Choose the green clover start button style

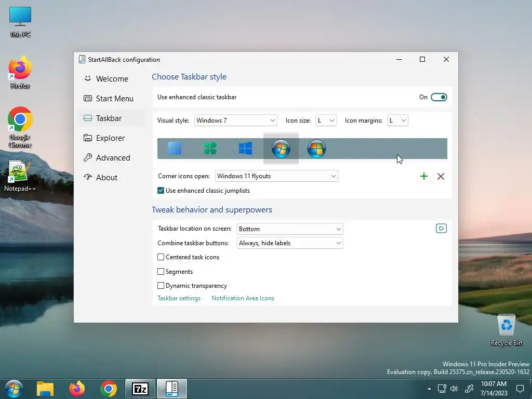[x=210, y=148]
